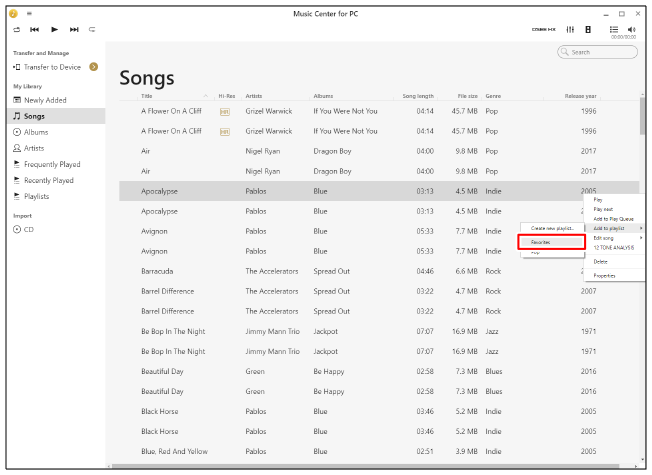Switch to mini player view icon
The width and height of the screenshot is (652, 475).
point(588,29)
